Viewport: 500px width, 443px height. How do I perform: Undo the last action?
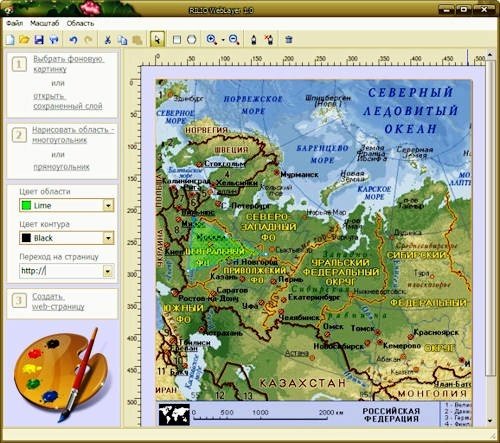tap(73, 40)
